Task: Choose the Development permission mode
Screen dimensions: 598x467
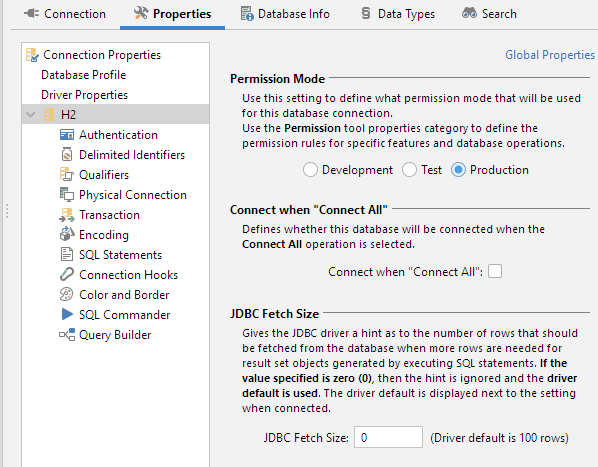Action: click(x=310, y=170)
